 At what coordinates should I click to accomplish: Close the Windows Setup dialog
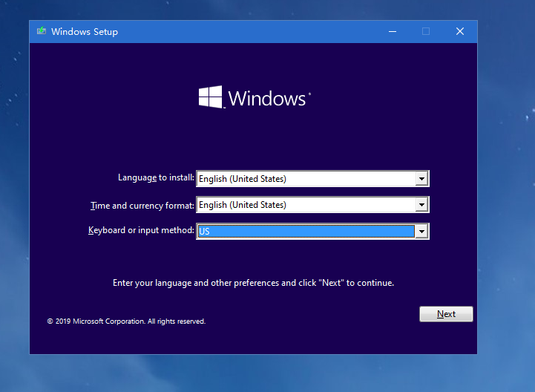coord(460,31)
